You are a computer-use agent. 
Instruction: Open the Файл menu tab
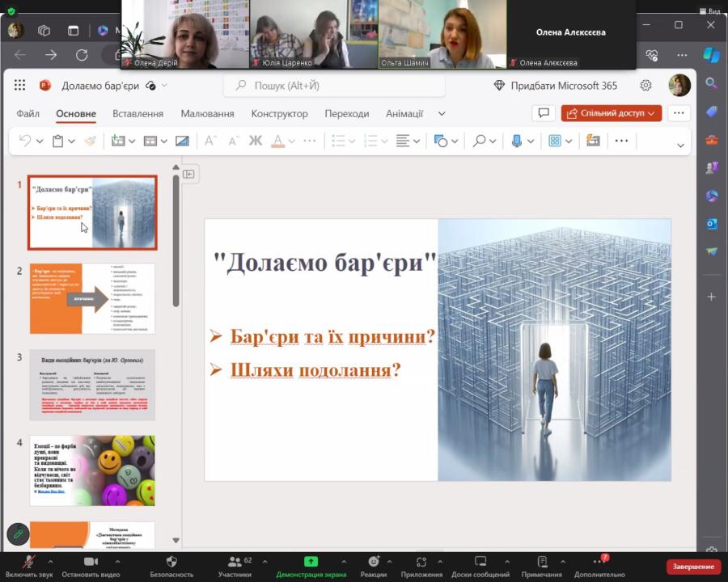28,114
